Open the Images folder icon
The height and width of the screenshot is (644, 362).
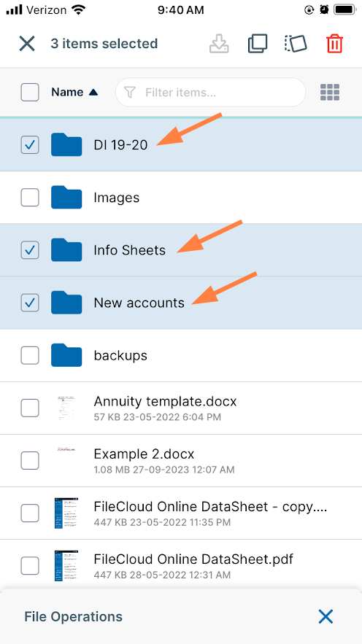(66, 198)
